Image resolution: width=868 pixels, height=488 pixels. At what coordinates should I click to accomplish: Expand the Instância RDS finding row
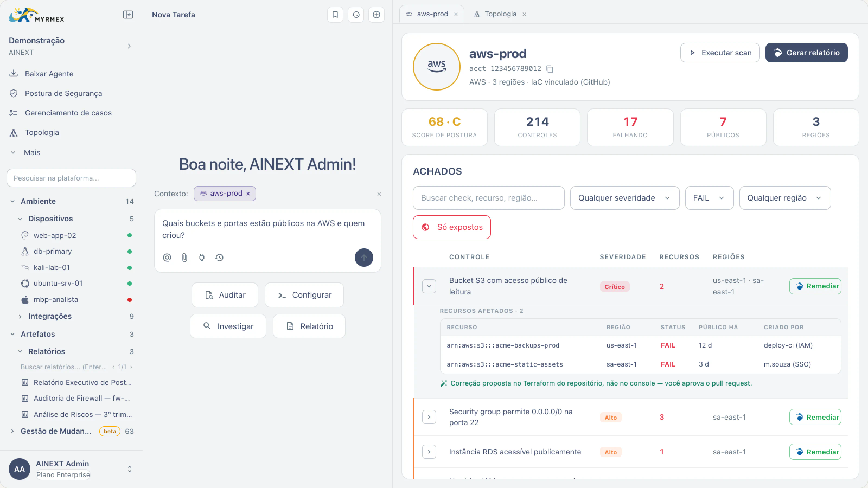point(429,452)
